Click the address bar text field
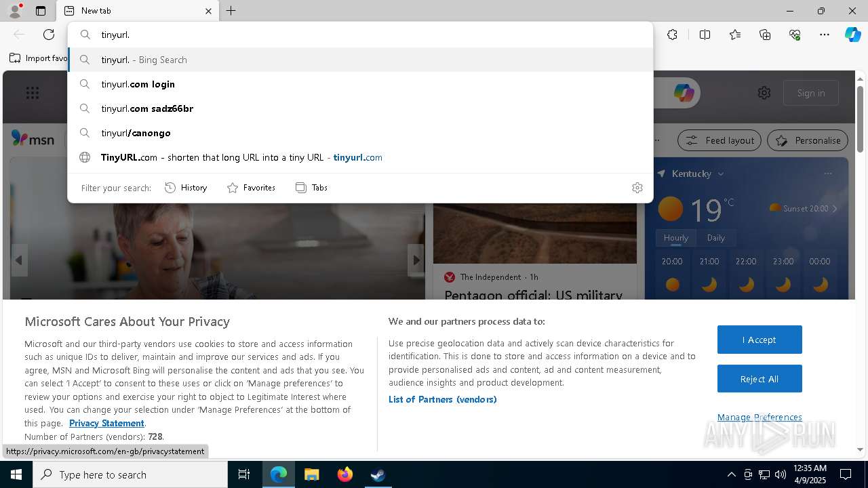The width and height of the screenshot is (868, 488). (x=361, y=35)
